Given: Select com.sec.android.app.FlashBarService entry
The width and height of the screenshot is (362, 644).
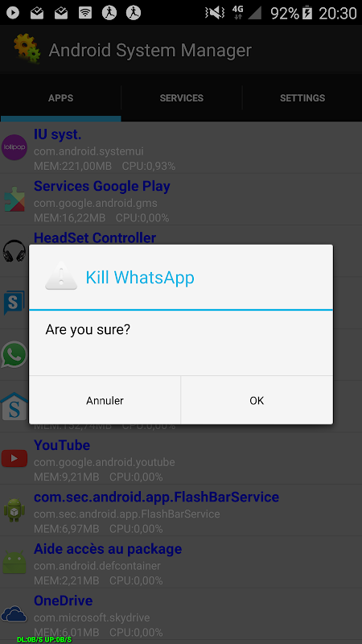Looking at the screenshot, I should click(x=181, y=510).
